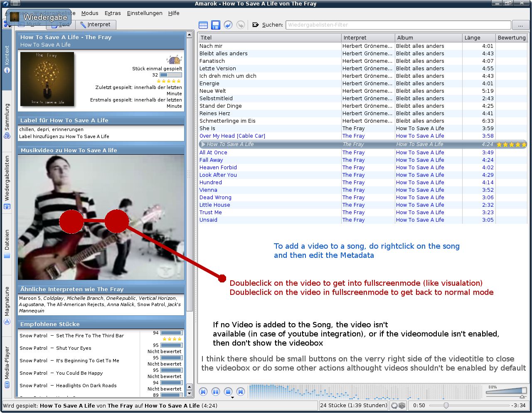532x413 pixels.
Task: Sort the playlist by the Titel column
Action: click(269, 37)
